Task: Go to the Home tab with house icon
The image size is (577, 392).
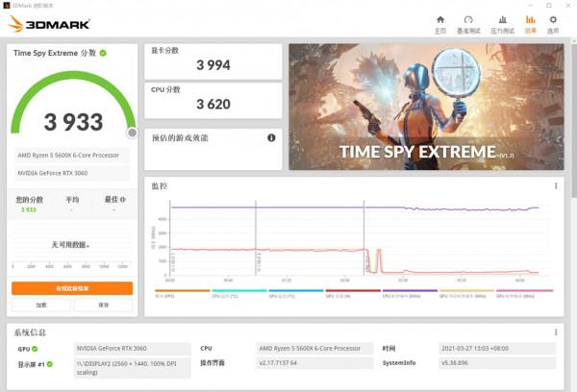Action: click(440, 24)
